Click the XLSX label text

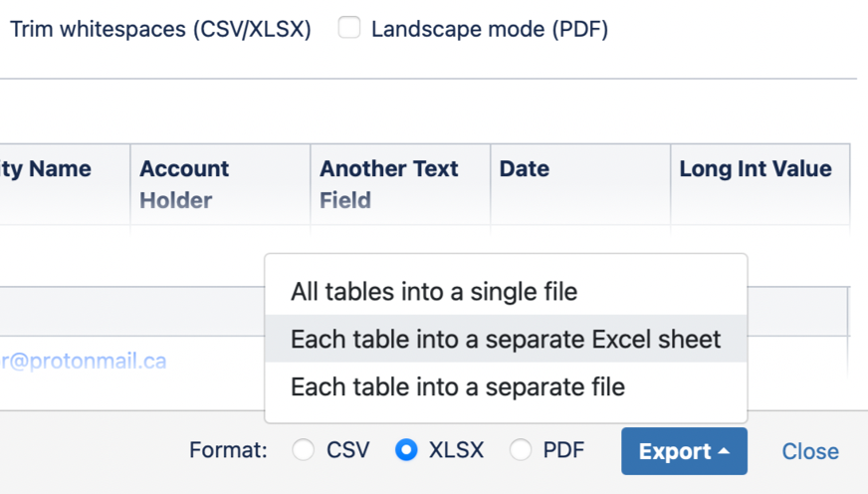pos(456,450)
